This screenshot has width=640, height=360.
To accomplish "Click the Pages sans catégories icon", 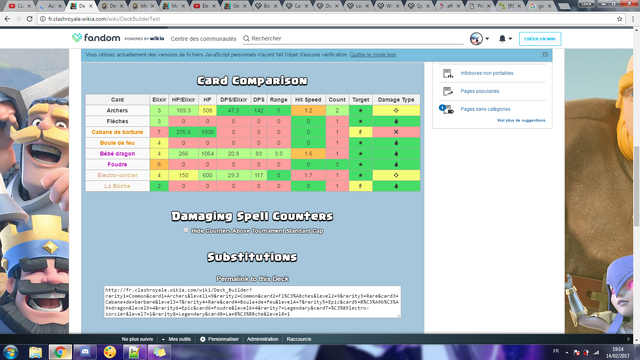I will pyautogui.click(x=447, y=109).
